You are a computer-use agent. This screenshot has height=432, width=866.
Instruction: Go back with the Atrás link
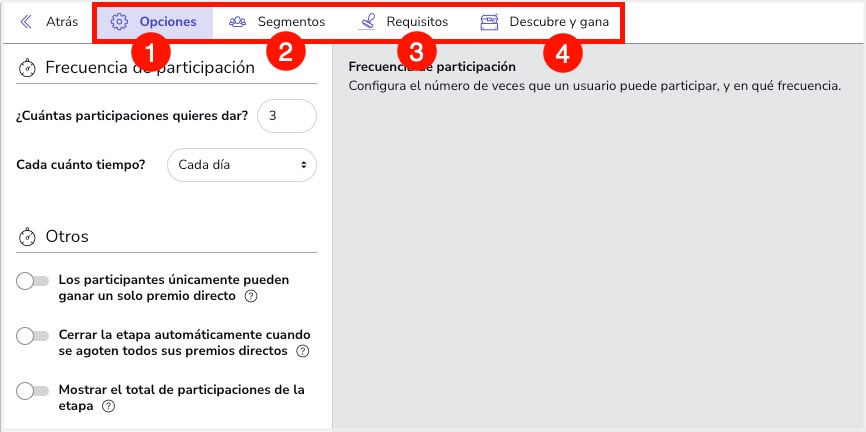pos(61,21)
